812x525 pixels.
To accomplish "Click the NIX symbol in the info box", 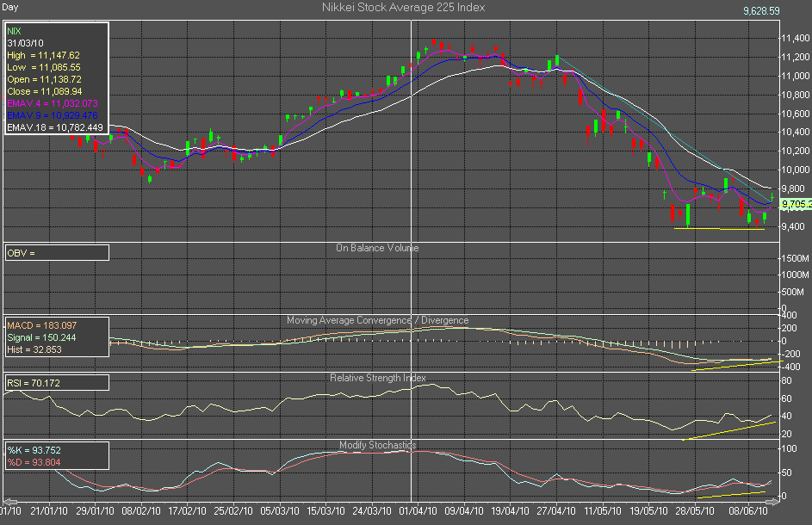I will pyautogui.click(x=14, y=31).
